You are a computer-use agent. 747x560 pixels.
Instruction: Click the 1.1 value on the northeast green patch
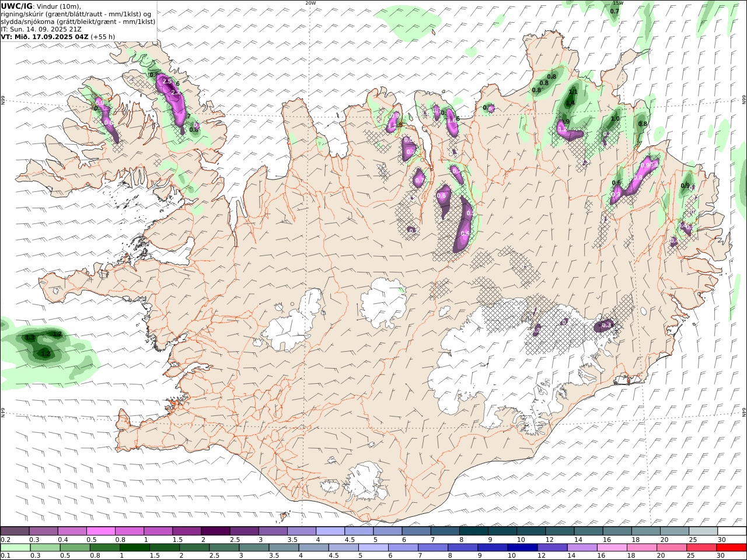(x=573, y=92)
